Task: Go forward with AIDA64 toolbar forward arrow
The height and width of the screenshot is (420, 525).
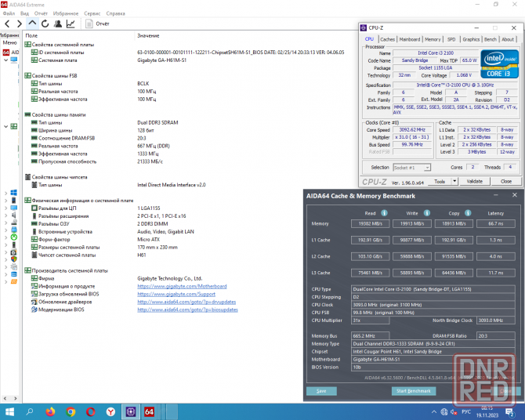Action: 20,24
